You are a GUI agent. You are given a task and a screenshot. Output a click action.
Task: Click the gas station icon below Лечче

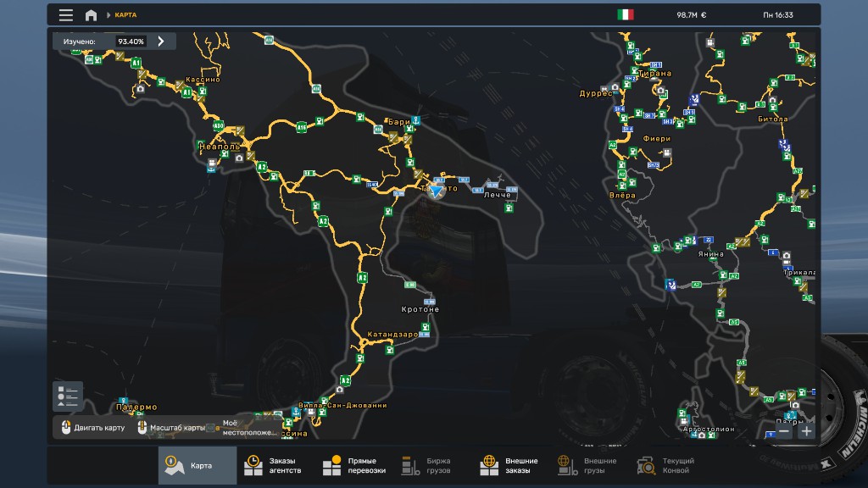(509, 208)
